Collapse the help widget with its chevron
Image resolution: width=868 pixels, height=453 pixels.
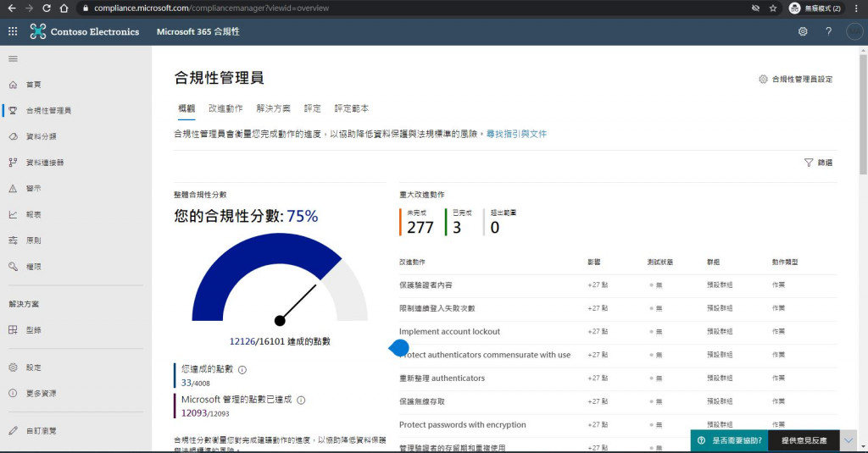pos(849,440)
